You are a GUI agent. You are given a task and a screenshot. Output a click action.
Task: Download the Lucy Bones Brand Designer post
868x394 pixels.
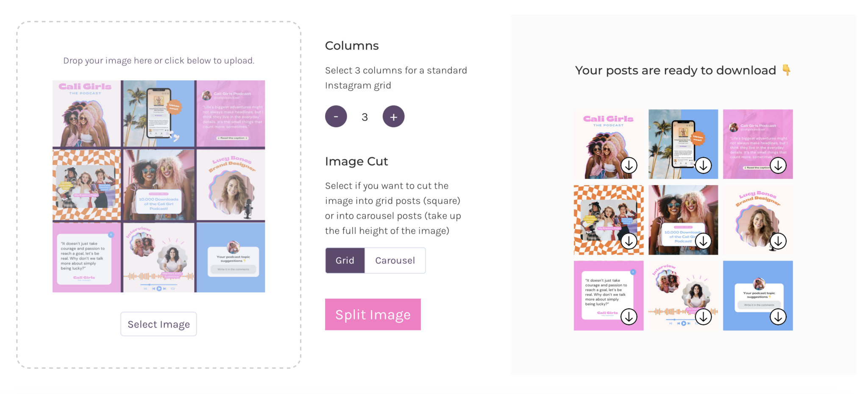pos(777,241)
